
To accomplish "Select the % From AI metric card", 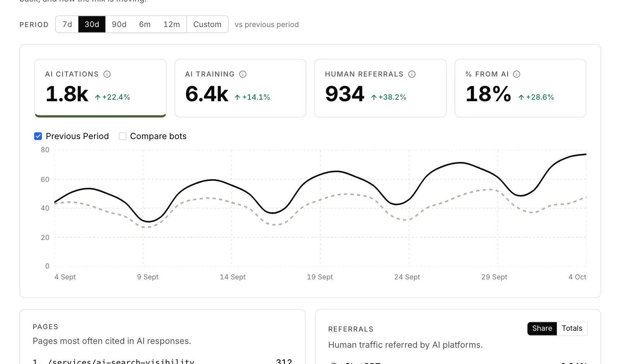I will 520,88.
